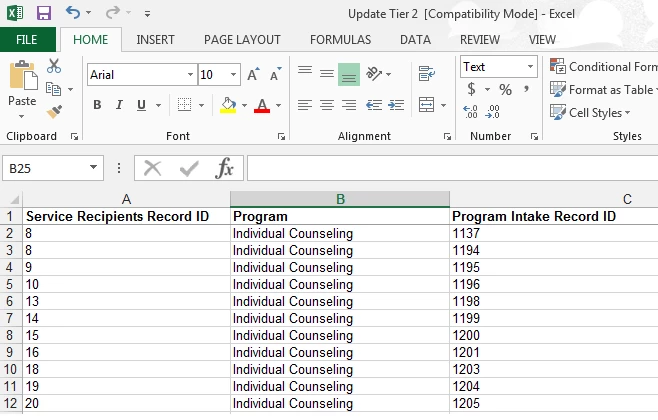Open the Merge options dropdown arrow
The width and height of the screenshot is (658, 420).
443,105
